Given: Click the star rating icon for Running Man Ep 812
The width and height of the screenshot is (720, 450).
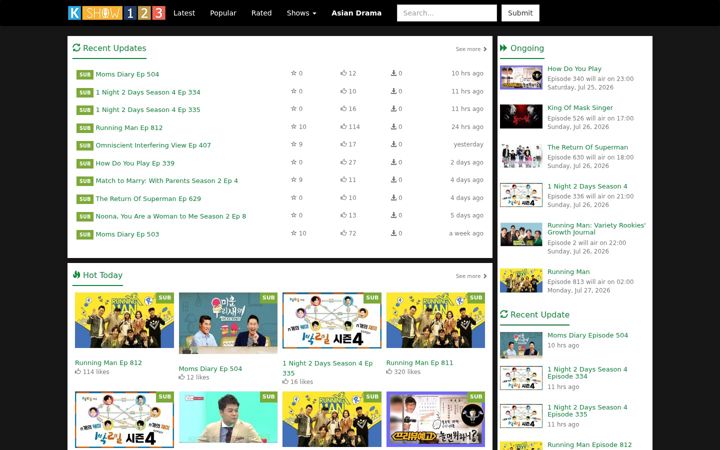Looking at the screenshot, I should (293, 127).
